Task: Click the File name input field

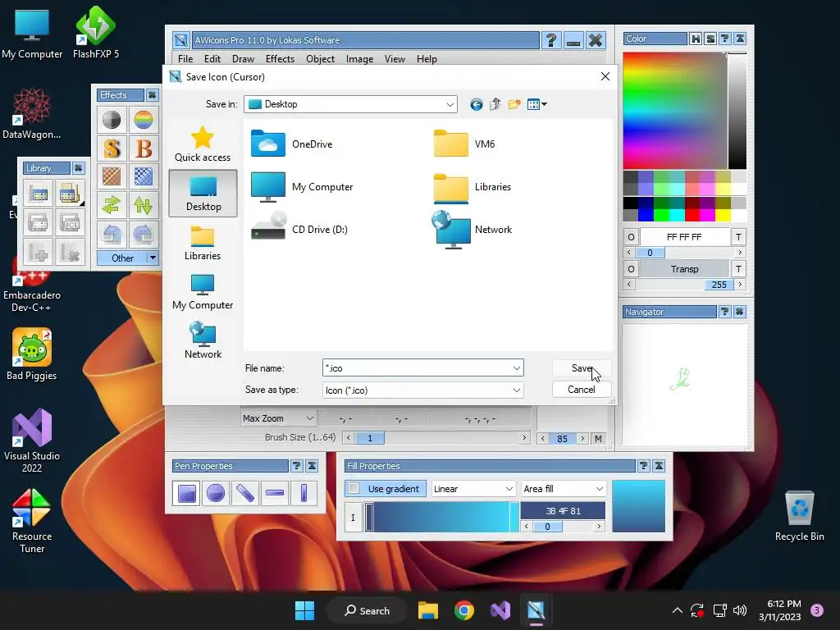Action: 418,368
